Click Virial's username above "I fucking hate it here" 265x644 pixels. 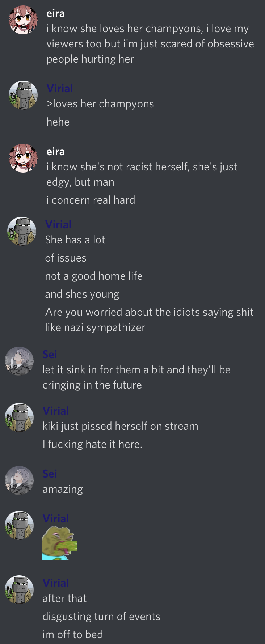[x=56, y=411]
